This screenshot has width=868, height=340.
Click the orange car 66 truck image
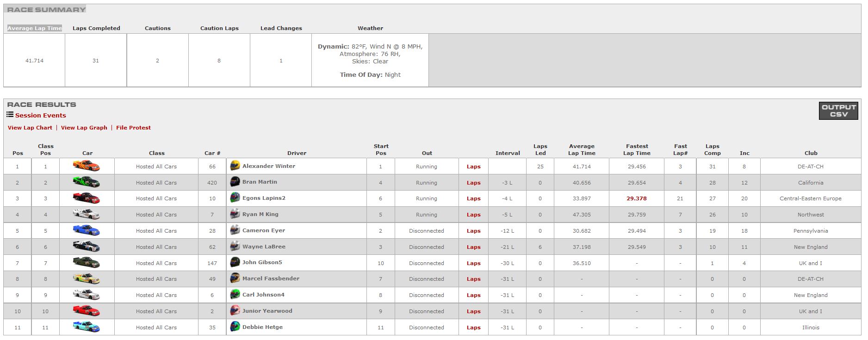(x=87, y=166)
